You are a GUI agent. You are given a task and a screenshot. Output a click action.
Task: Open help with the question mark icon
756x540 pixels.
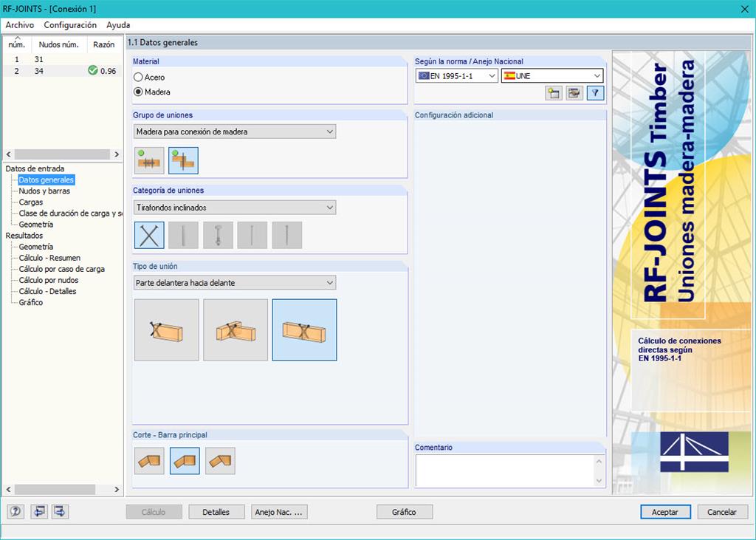(16, 511)
